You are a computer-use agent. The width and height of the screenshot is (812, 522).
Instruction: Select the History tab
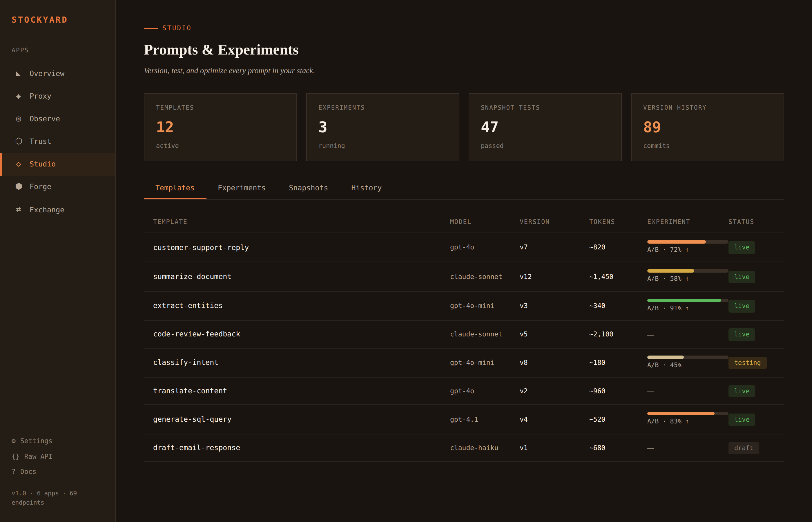pyautogui.click(x=366, y=188)
